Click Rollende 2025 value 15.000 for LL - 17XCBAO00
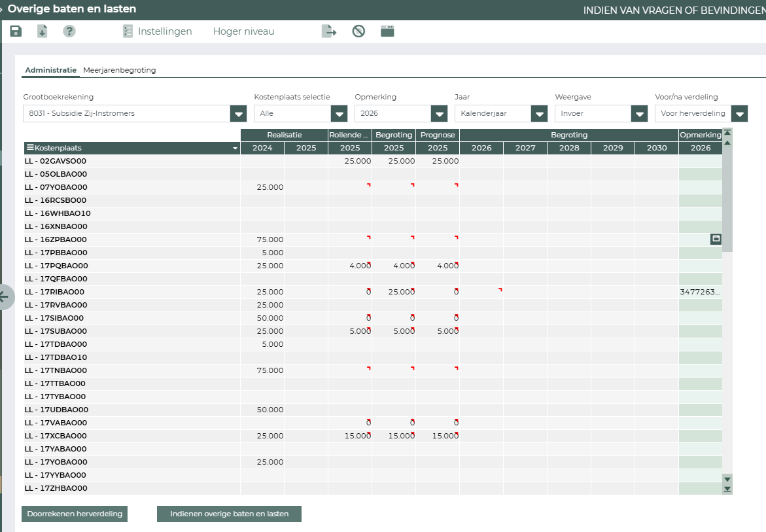Viewport: 766px width, 532px height. click(358, 436)
